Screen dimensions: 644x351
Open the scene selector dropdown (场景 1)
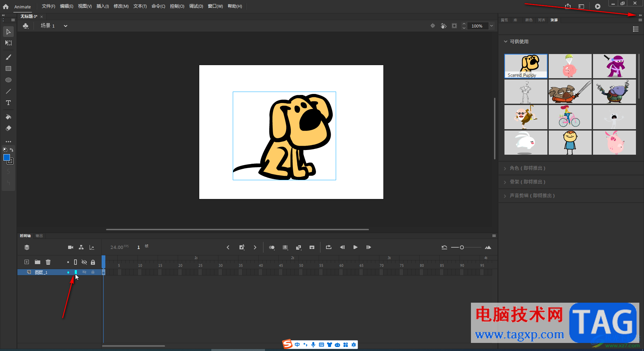tap(66, 26)
